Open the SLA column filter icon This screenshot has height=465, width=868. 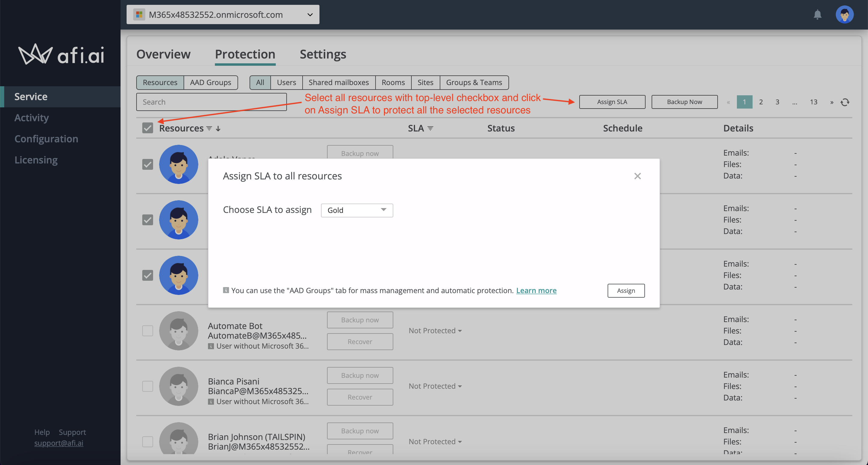430,128
